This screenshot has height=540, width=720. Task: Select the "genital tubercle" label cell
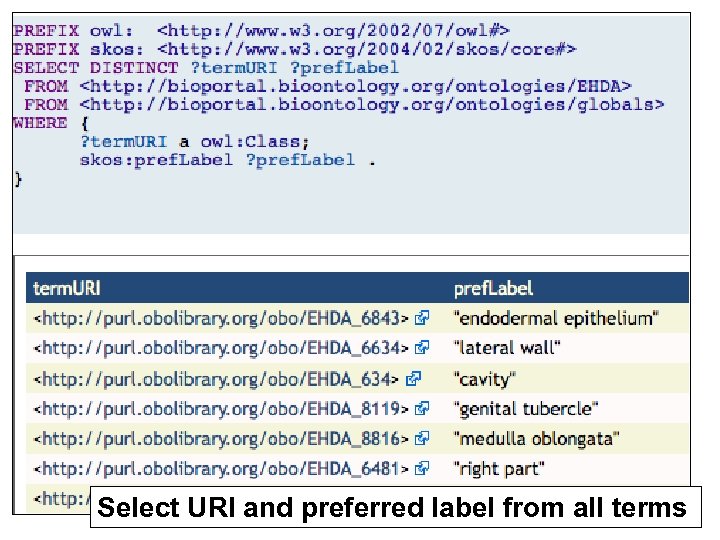coord(526,409)
